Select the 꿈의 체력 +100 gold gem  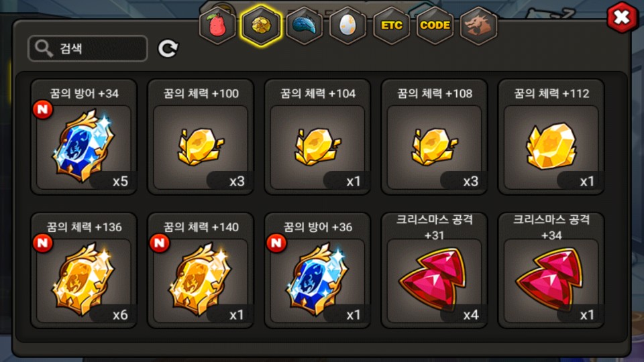coord(201,137)
